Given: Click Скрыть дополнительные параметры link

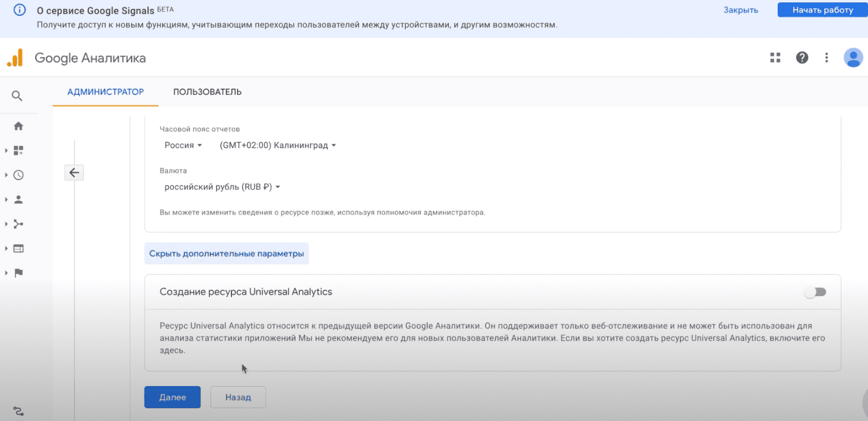Looking at the screenshot, I should [x=226, y=254].
